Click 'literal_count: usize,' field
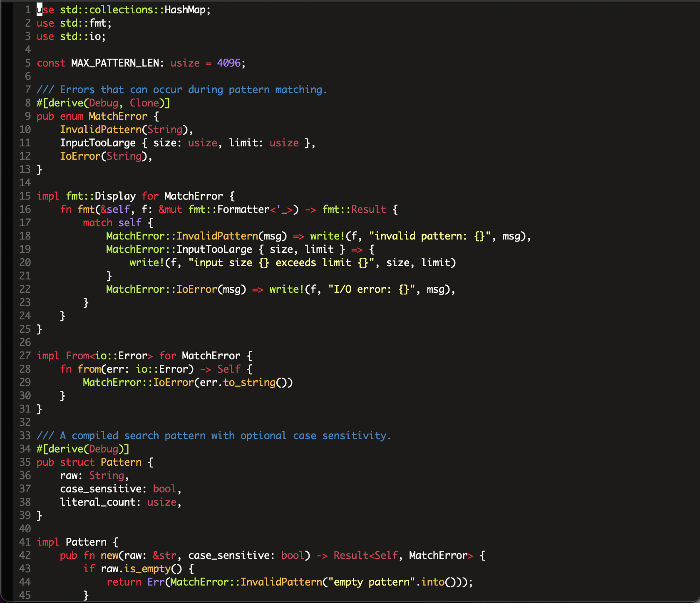700x603 pixels. click(x=121, y=502)
